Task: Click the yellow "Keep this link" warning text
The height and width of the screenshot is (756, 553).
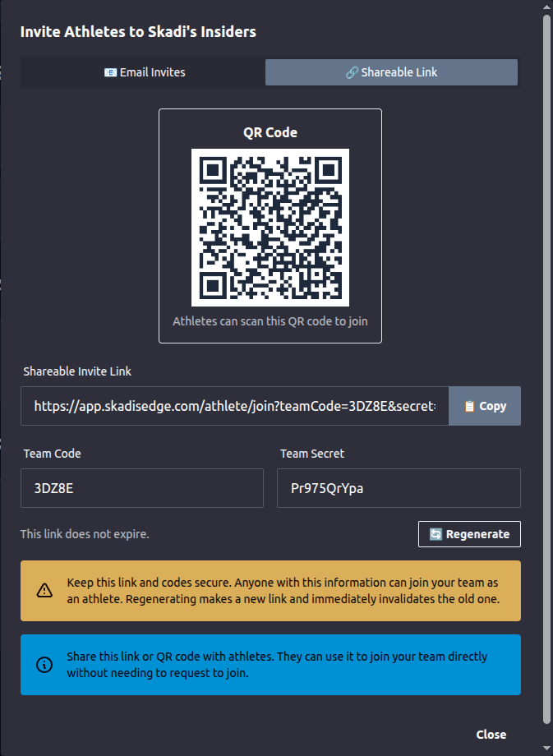Action: coord(283,591)
